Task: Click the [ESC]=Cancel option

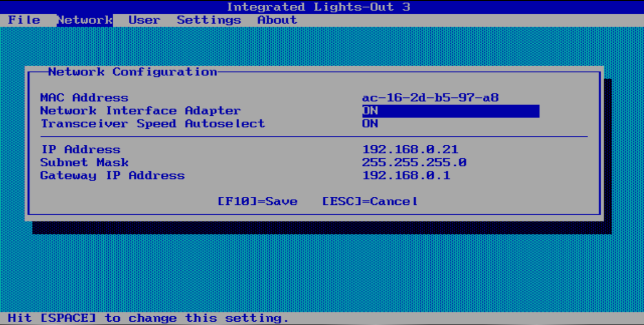Action: [370, 201]
